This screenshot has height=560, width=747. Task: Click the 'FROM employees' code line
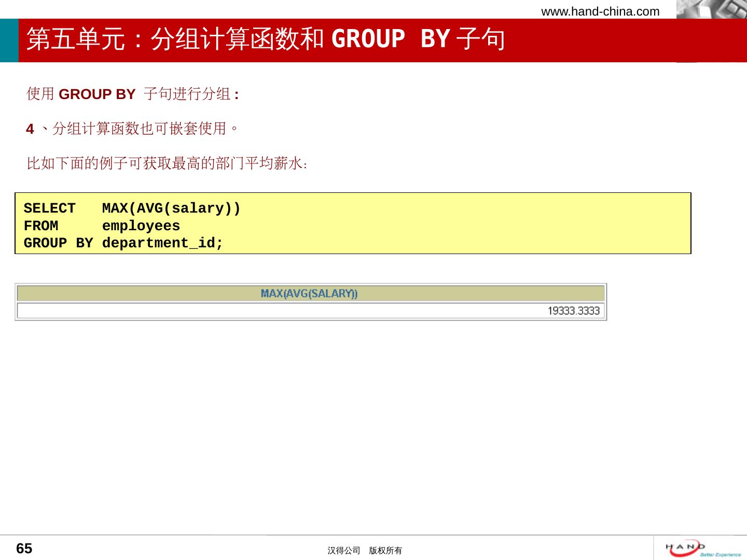coord(102,226)
